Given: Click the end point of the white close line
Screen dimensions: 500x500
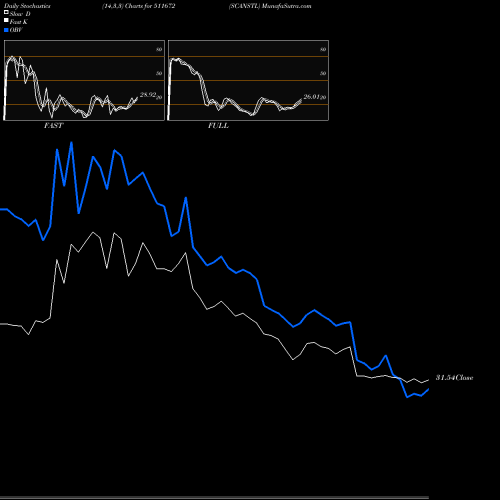Looking at the screenshot, I should click(x=428, y=380).
